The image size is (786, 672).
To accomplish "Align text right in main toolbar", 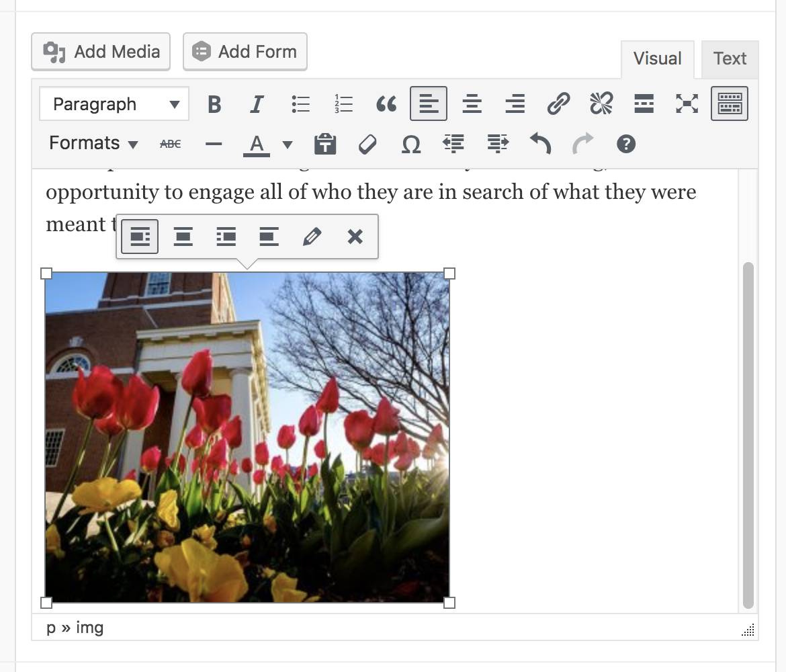I will coord(515,103).
